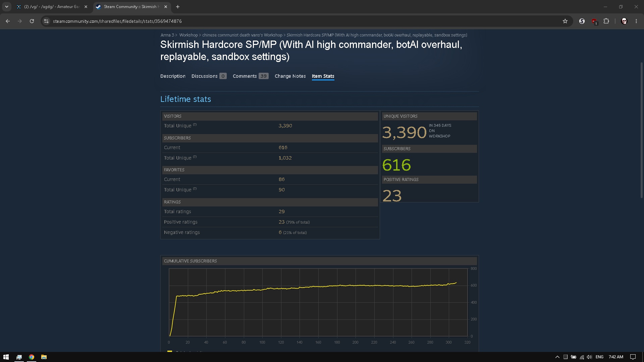
Task: Open the Windows Start menu
Action: 6,357
